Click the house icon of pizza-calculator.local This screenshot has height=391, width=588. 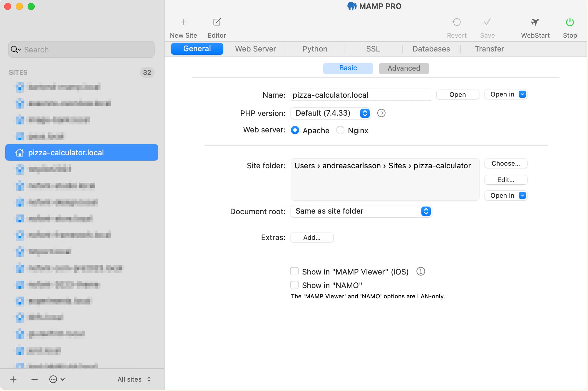(x=20, y=152)
